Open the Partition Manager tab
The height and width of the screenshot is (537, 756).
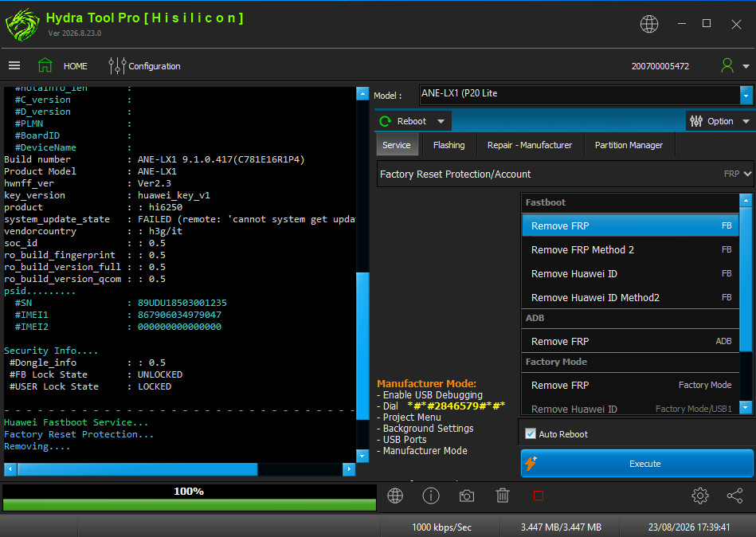[629, 145]
